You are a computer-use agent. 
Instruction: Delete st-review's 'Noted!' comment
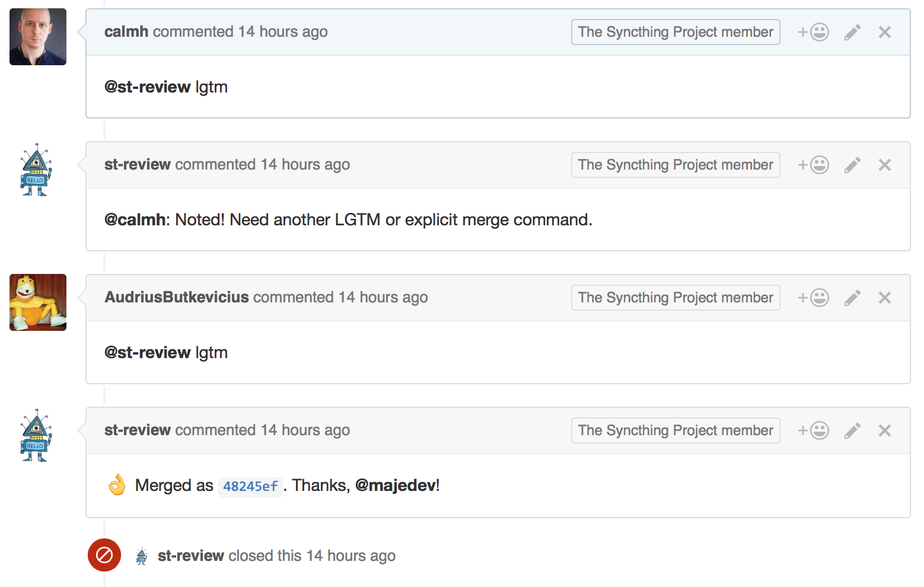click(x=885, y=165)
